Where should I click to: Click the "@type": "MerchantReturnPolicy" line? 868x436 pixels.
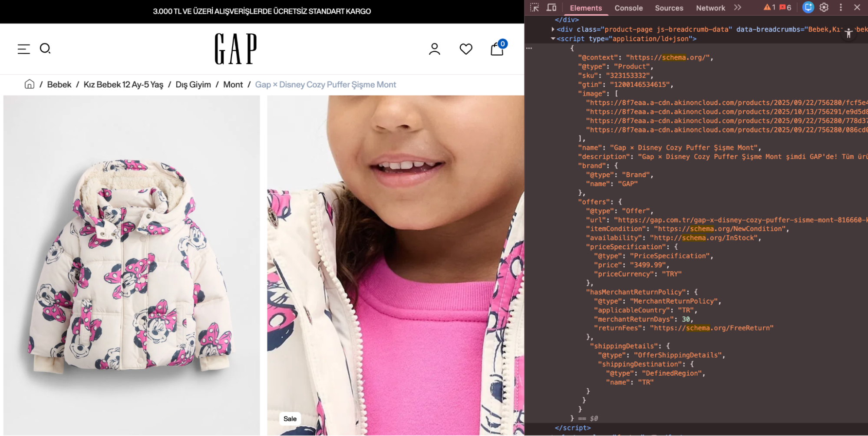[x=657, y=301]
